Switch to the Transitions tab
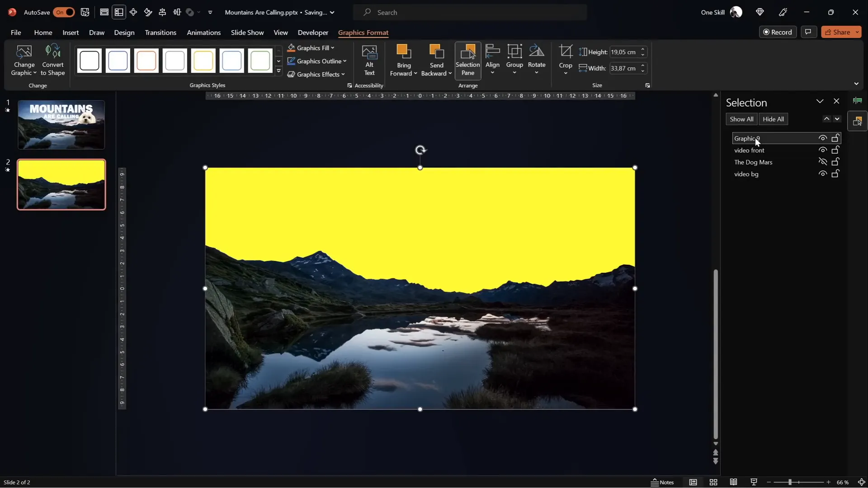This screenshot has width=868, height=488. tap(160, 33)
